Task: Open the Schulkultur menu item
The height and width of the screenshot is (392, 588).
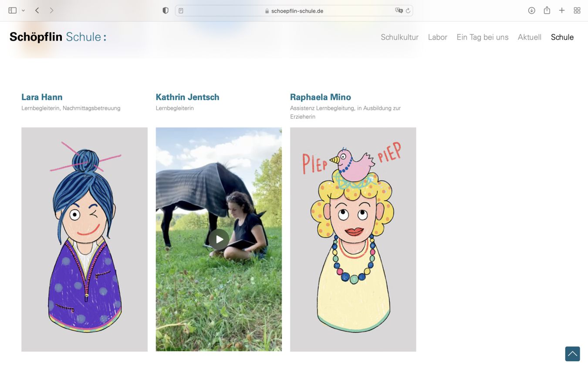Action: tap(399, 37)
